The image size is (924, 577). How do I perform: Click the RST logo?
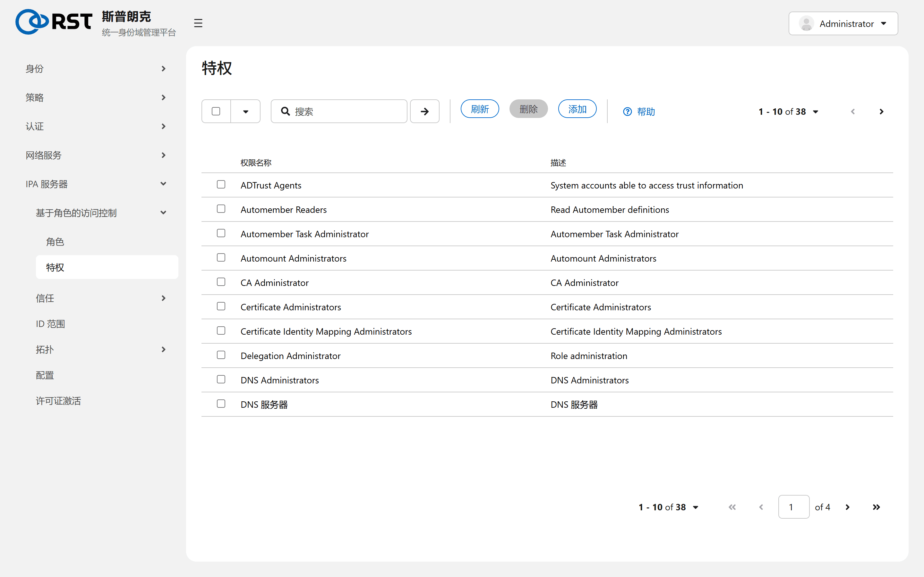pos(54,22)
